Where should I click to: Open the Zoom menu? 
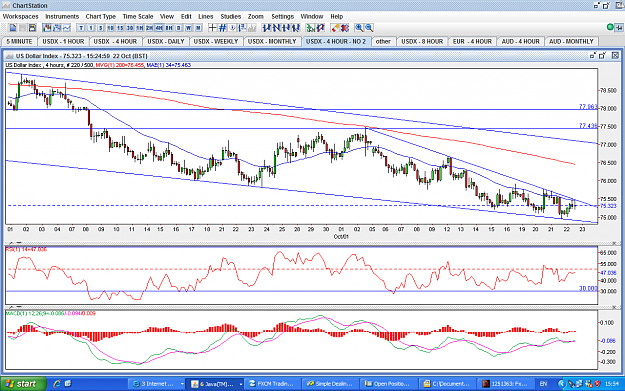(x=256, y=16)
